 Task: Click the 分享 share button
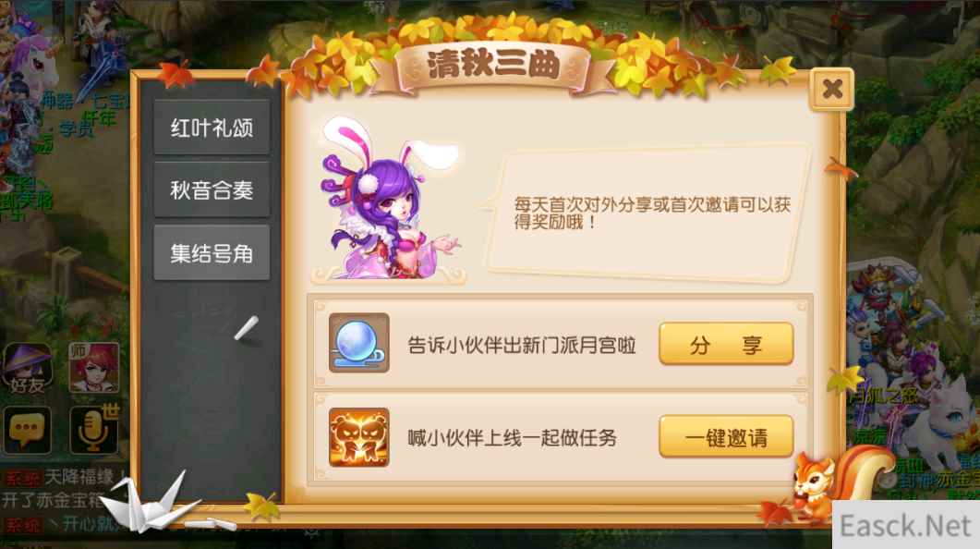(726, 344)
